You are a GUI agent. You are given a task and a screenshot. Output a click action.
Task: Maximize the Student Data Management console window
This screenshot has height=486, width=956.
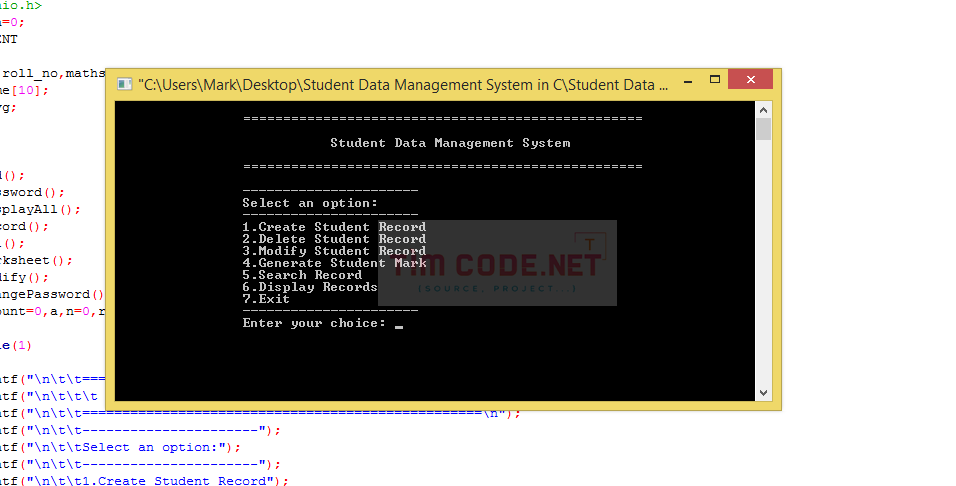(x=715, y=79)
